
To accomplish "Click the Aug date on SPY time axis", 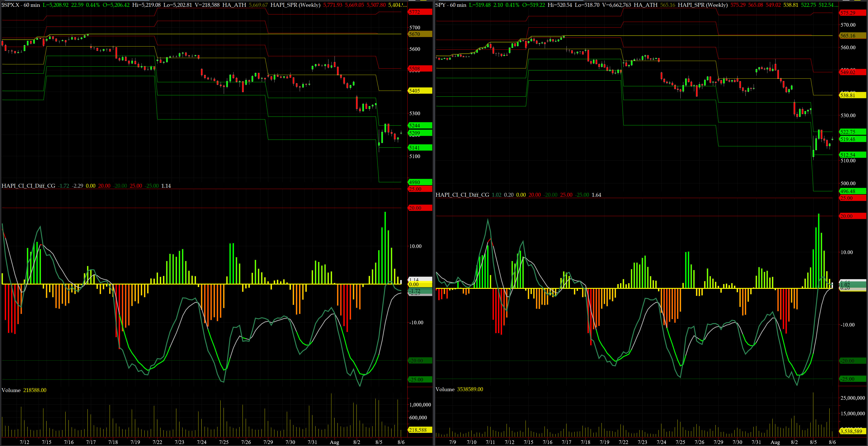I will [775, 442].
